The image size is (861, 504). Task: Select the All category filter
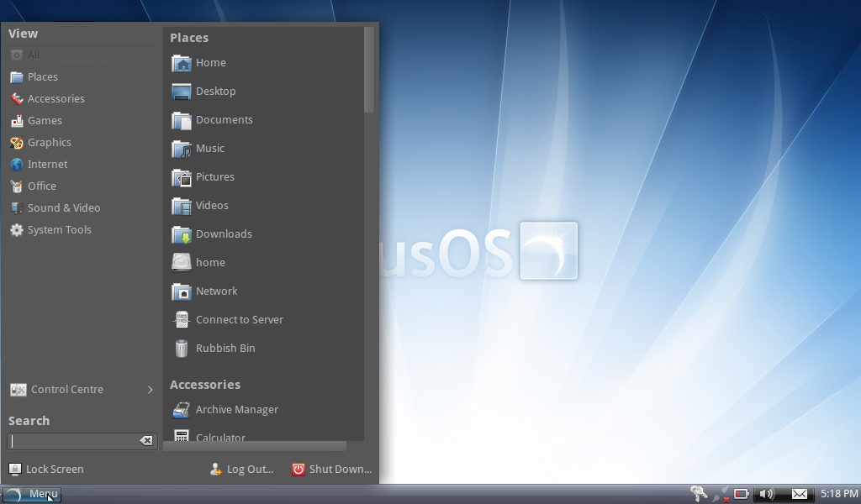click(x=83, y=55)
